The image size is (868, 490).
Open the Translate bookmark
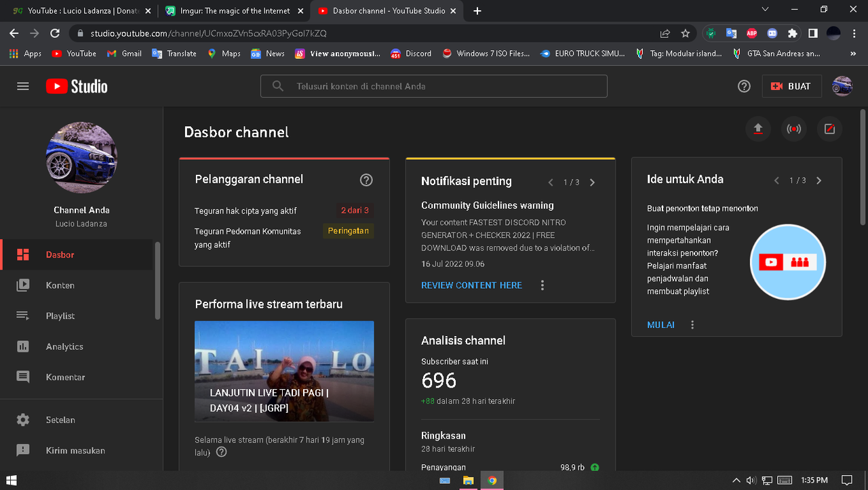click(174, 54)
